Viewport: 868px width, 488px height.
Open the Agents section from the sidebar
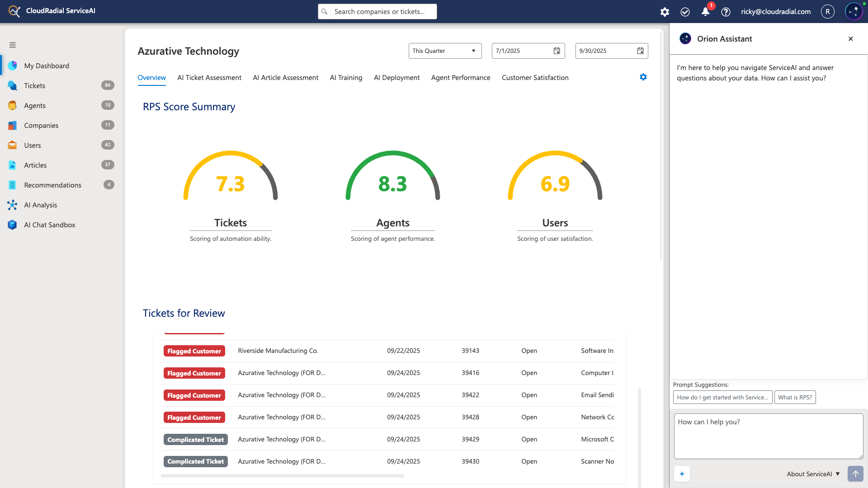pos(35,105)
